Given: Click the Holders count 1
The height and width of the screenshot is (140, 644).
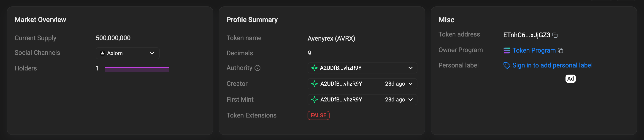Looking at the screenshot, I should [97, 68].
